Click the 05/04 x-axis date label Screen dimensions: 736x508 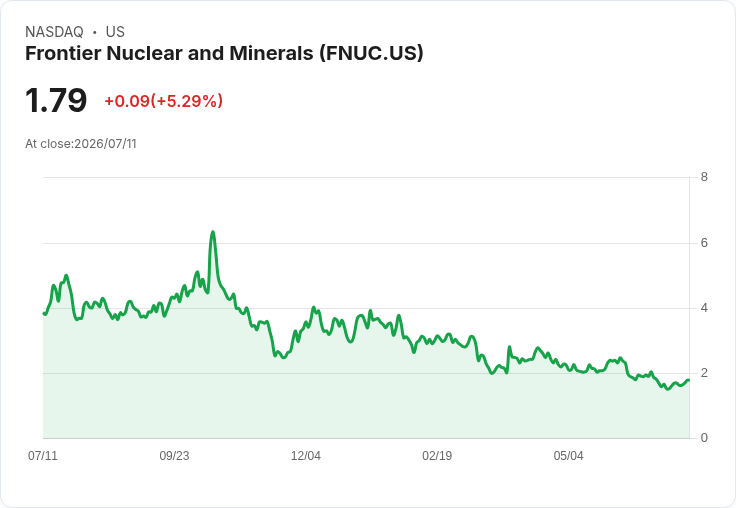[x=568, y=456]
